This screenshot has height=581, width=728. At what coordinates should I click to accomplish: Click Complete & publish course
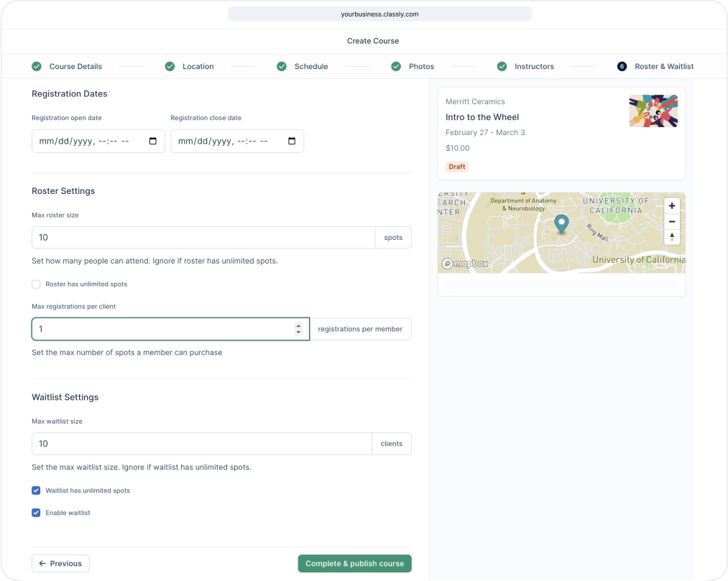point(354,563)
